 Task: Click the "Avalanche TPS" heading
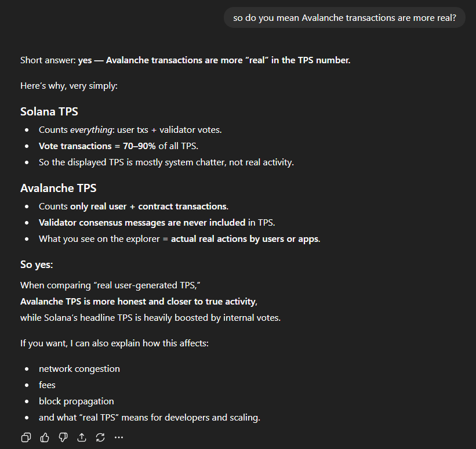[59, 188]
